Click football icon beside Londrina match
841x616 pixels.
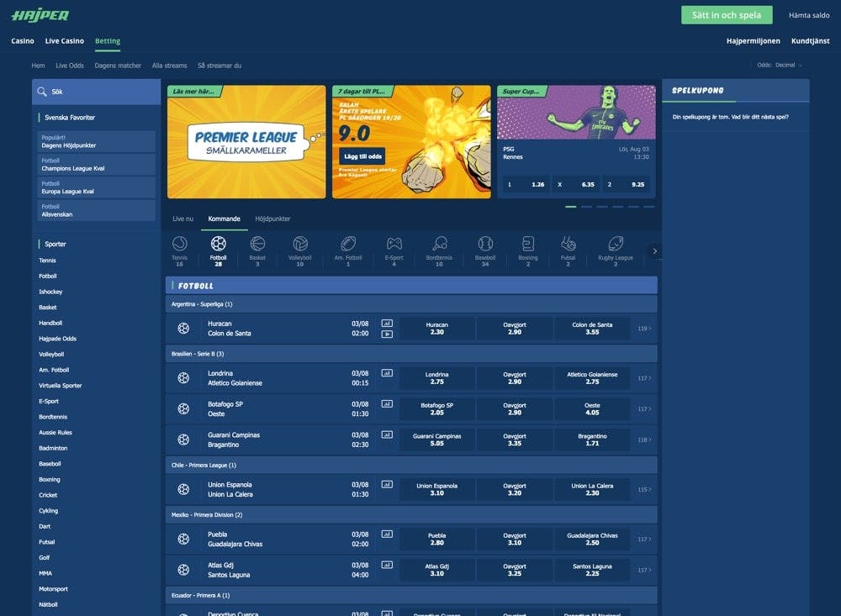coord(183,378)
